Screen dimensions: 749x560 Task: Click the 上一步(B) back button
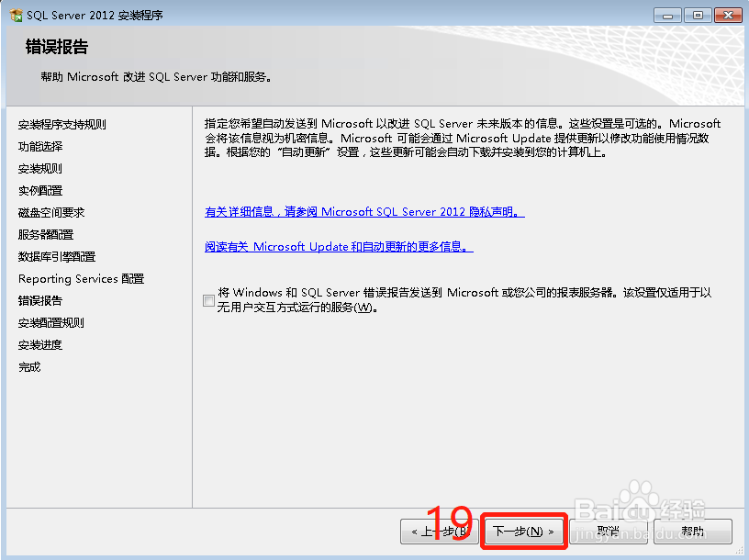pyautogui.click(x=439, y=532)
